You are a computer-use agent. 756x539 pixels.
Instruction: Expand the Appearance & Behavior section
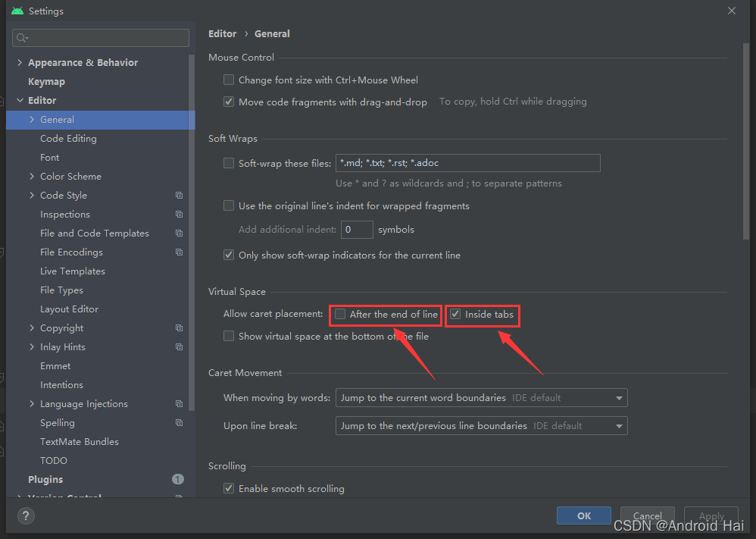pos(20,62)
